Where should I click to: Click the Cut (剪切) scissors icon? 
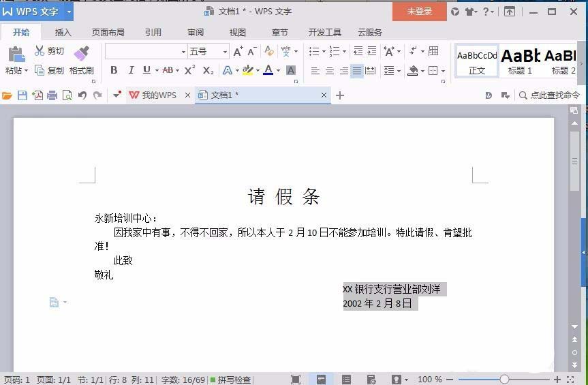click(x=39, y=50)
